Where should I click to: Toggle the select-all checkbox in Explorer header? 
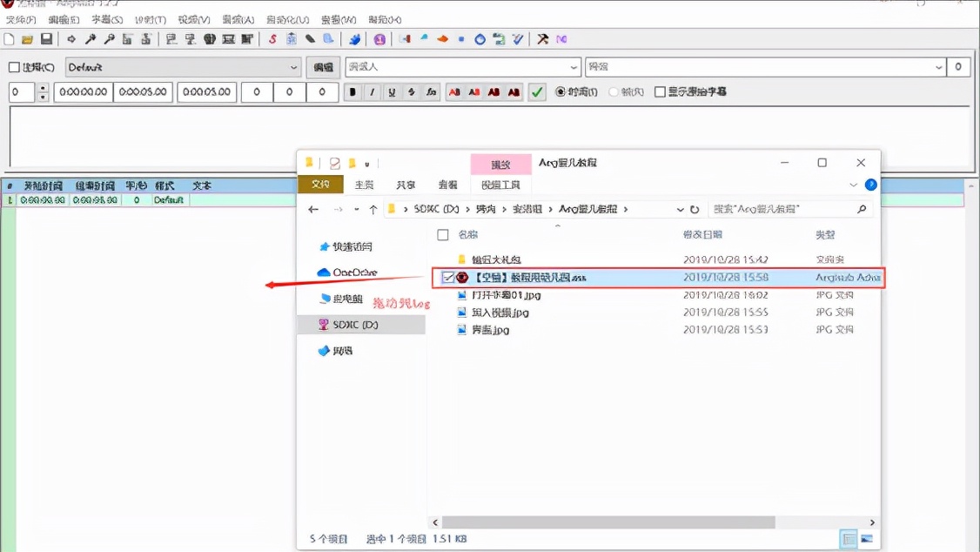click(442, 235)
